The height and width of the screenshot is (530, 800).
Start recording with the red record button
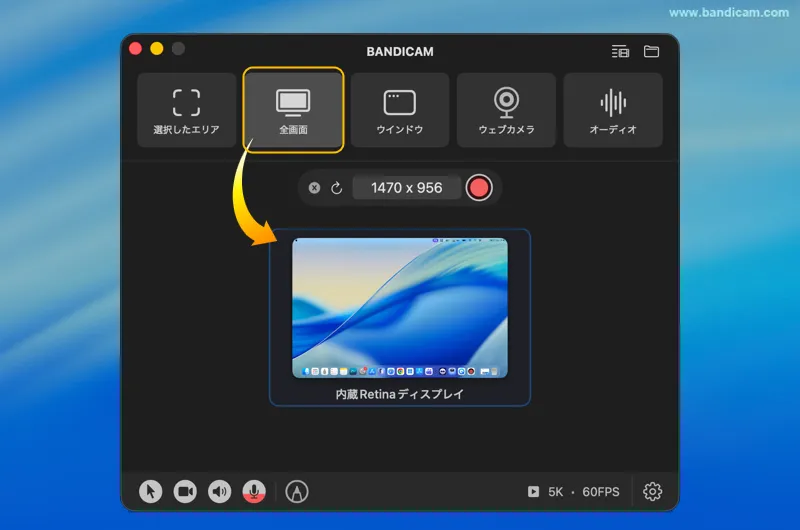(x=479, y=188)
